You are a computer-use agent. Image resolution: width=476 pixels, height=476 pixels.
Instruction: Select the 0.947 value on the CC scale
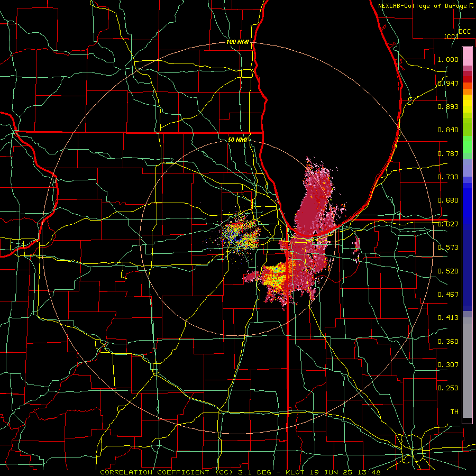pos(448,83)
